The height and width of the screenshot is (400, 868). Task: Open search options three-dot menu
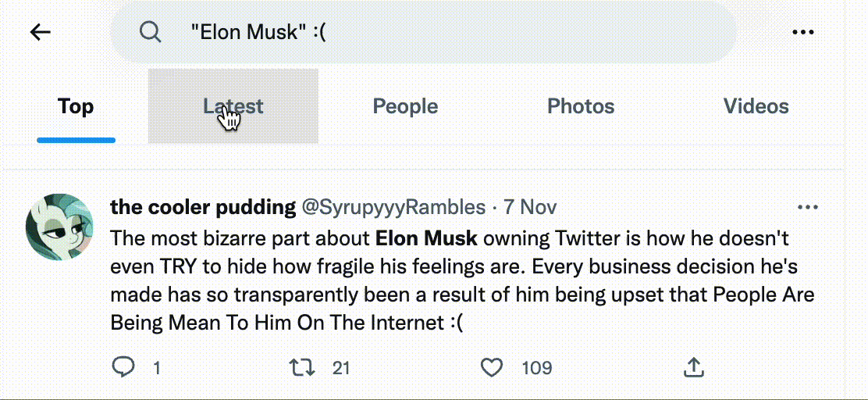tap(803, 32)
